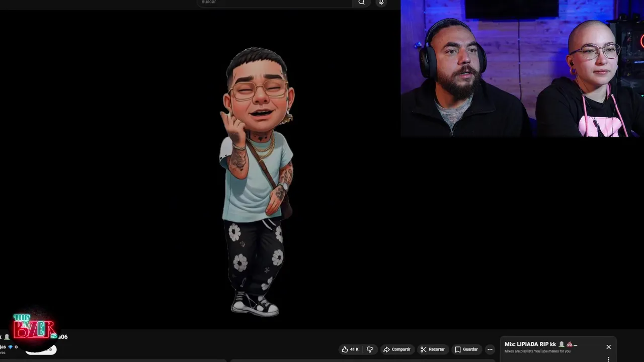Open Mix playlist vertical dots options
644x362 pixels.
(608, 359)
